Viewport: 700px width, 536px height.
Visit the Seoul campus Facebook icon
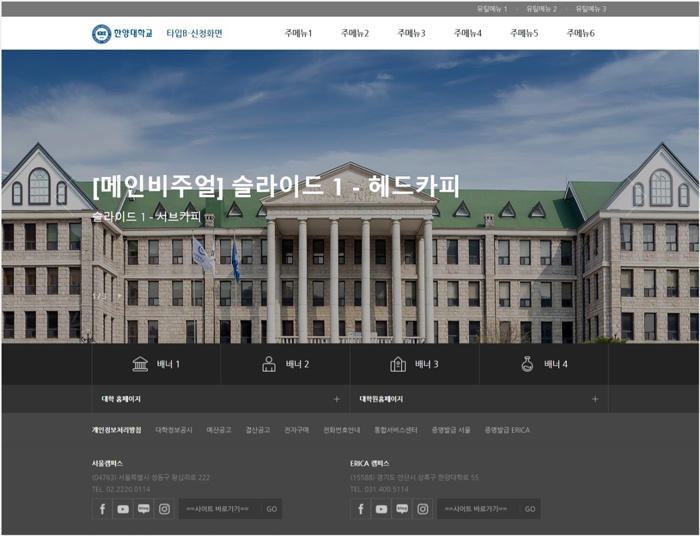102,509
